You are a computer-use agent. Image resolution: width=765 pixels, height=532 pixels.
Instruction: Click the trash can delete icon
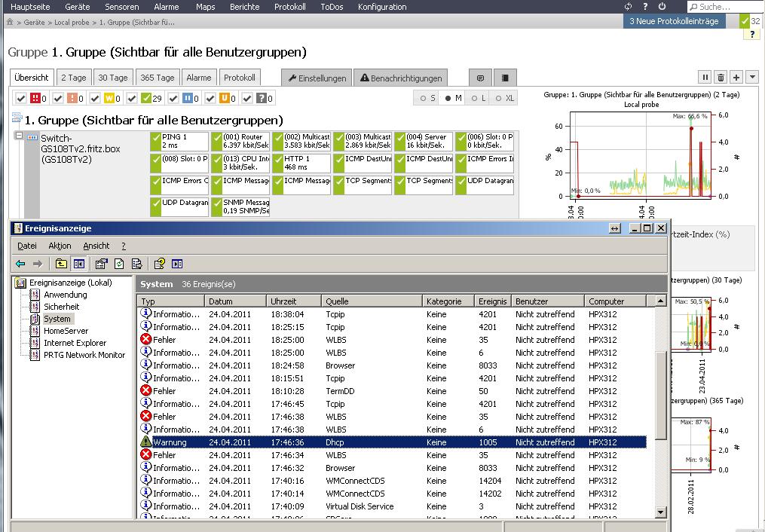(x=721, y=77)
